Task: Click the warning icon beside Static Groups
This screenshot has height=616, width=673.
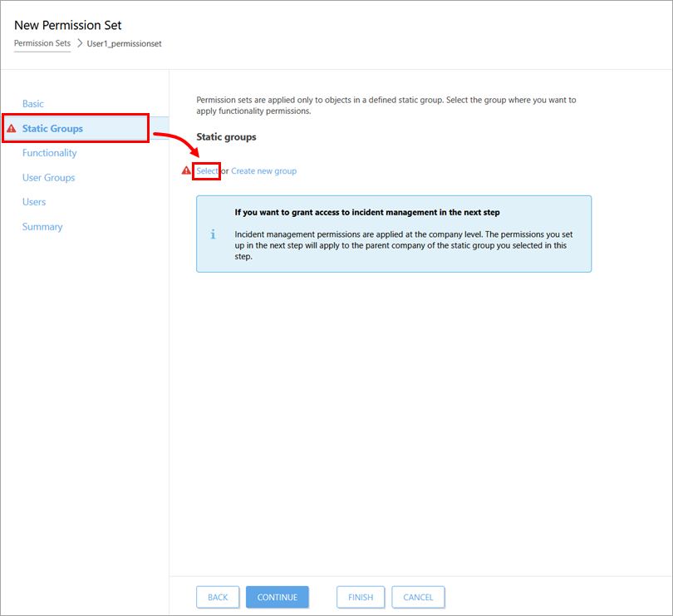Action: click(11, 129)
